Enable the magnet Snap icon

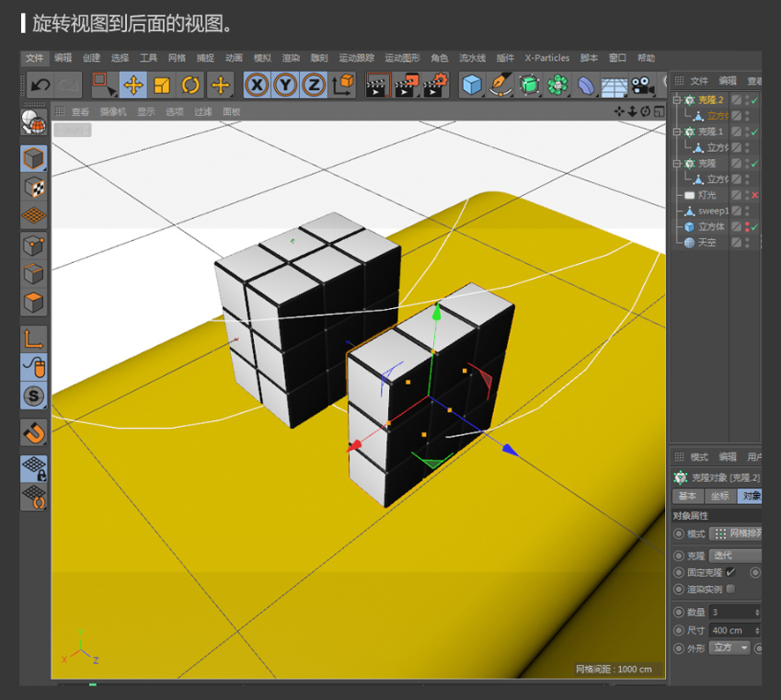click(34, 431)
